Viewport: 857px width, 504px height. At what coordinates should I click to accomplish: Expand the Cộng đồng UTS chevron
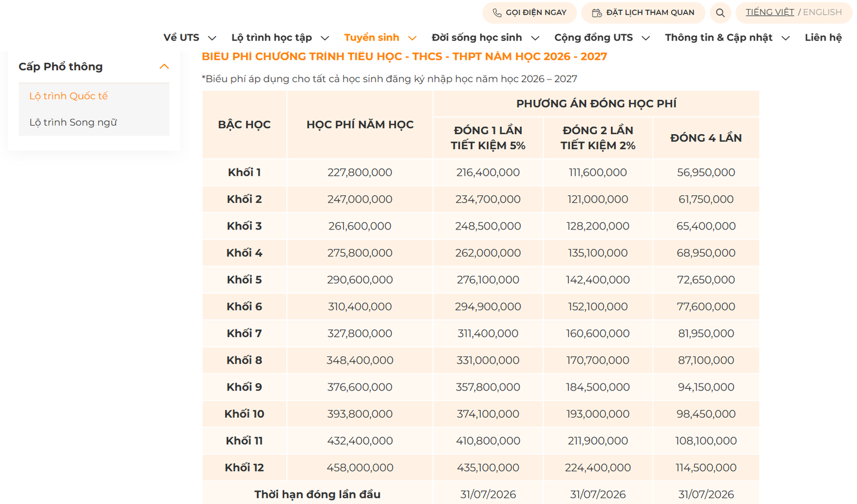(x=646, y=38)
